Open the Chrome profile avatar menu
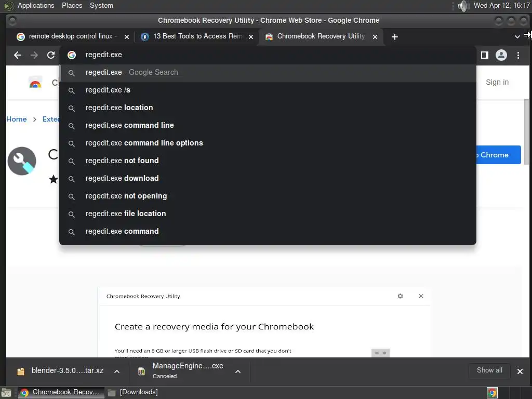This screenshot has height=399, width=532. (501, 55)
